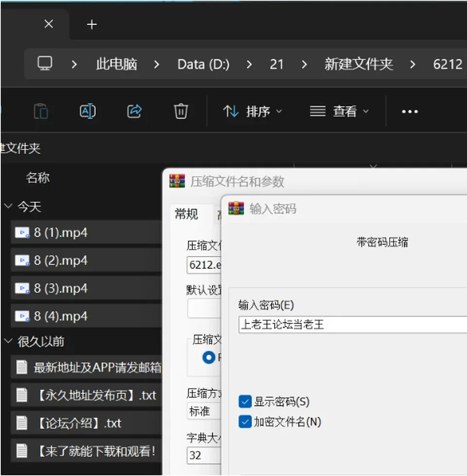Select the file 8 (2).mp4
This screenshot has width=467, height=476.
coord(86,261)
